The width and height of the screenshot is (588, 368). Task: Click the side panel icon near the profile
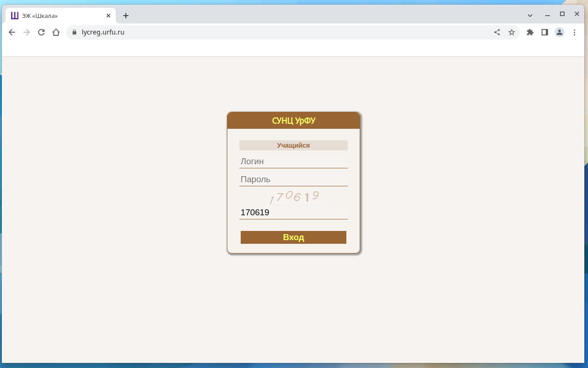[544, 32]
